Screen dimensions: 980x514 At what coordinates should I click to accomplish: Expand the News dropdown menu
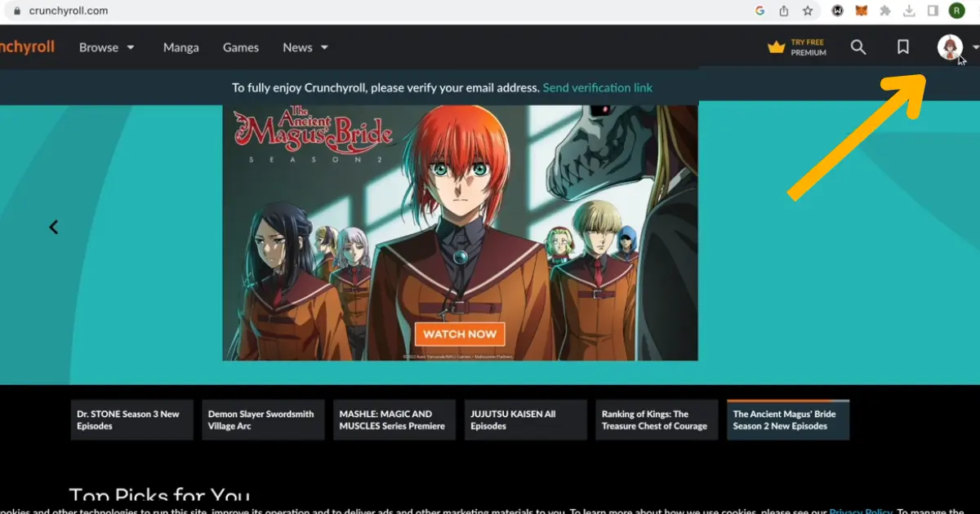pyautogui.click(x=305, y=47)
